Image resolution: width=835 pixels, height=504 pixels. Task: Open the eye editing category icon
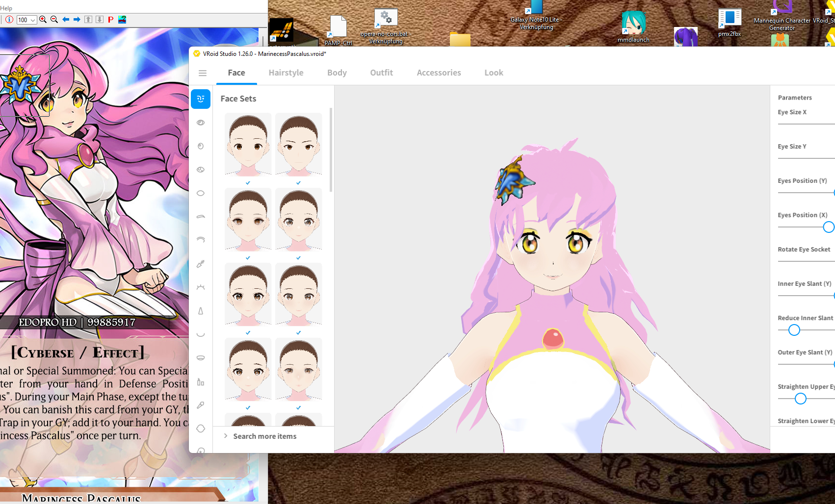pyautogui.click(x=200, y=123)
